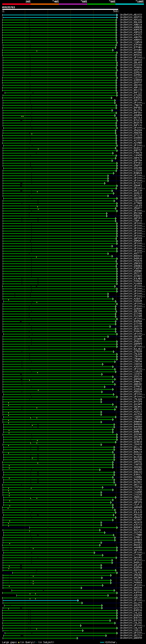Select hit label UniRef100_P35679
The image size is (146, 644).
131,153
